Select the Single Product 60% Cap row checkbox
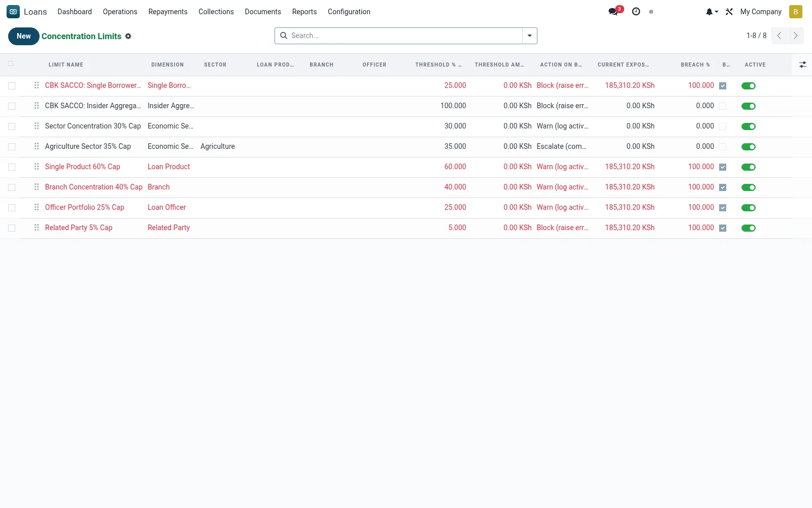The height and width of the screenshot is (508, 812). pos(12,167)
